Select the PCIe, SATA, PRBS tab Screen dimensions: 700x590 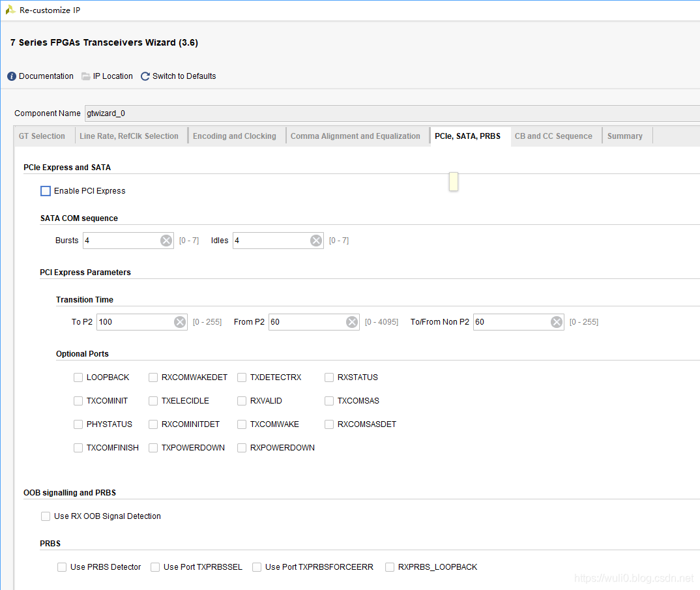coord(468,136)
